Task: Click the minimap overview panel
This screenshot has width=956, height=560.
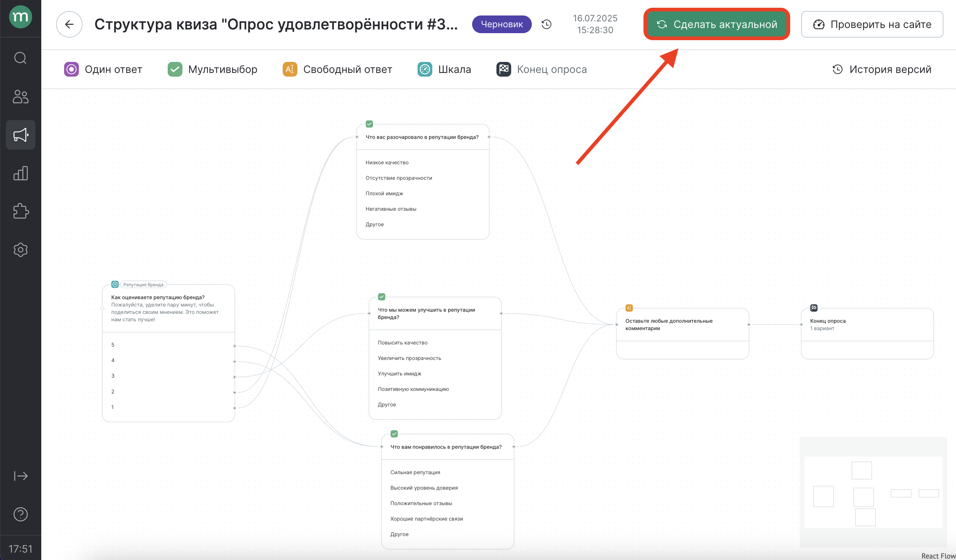Action: click(x=873, y=492)
